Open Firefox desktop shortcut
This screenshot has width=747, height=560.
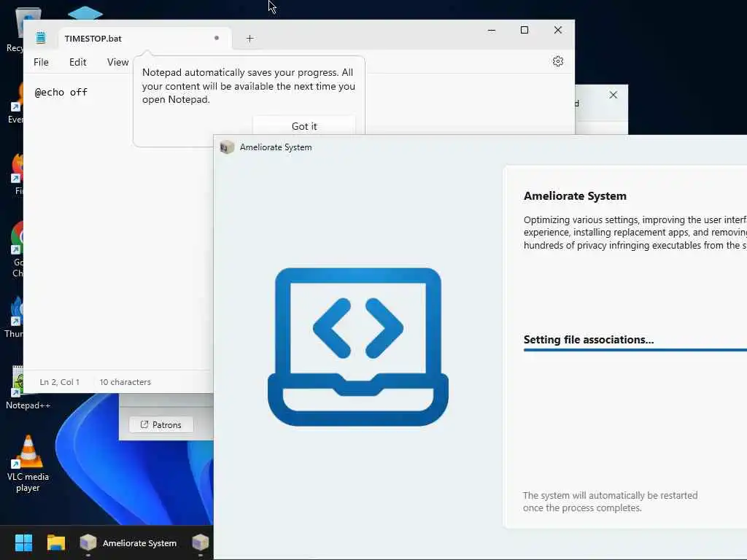click(x=18, y=175)
